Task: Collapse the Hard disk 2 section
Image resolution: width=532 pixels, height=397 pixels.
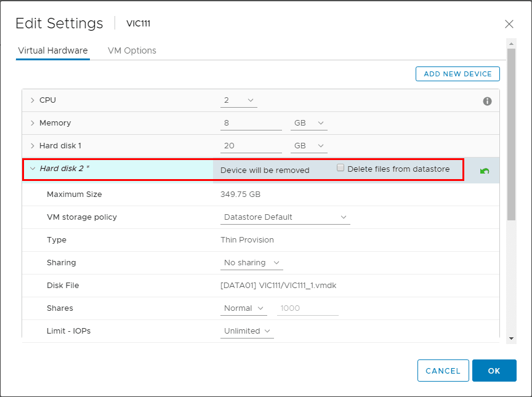Action: pyautogui.click(x=33, y=169)
